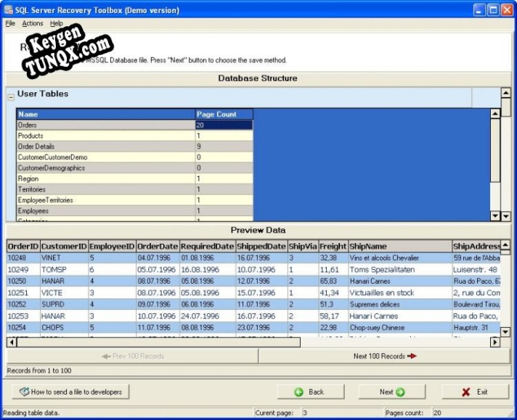The height and width of the screenshot is (420, 517).
Task: Select the CustomerCustomerDemo table row
Action: click(x=135, y=157)
